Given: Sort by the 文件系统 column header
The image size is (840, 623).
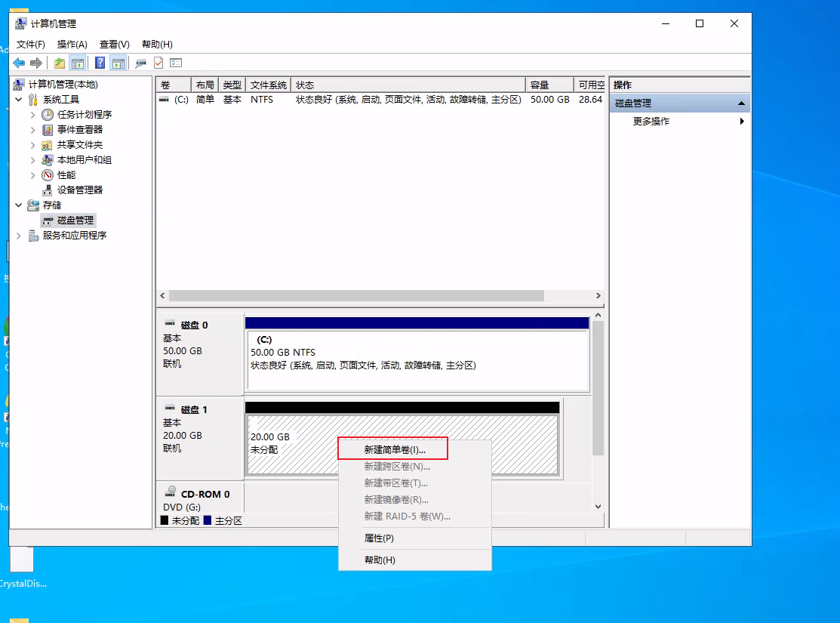Looking at the screenshot, I should [269, 85].
